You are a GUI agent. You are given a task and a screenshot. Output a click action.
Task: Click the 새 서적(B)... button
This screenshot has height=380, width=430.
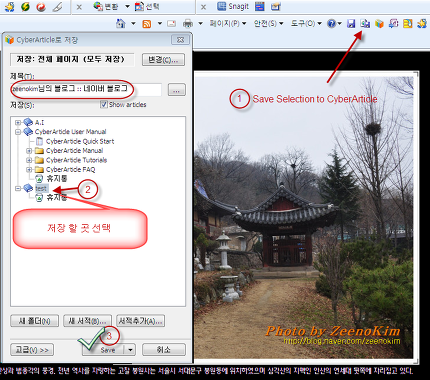tap(87, 321)
